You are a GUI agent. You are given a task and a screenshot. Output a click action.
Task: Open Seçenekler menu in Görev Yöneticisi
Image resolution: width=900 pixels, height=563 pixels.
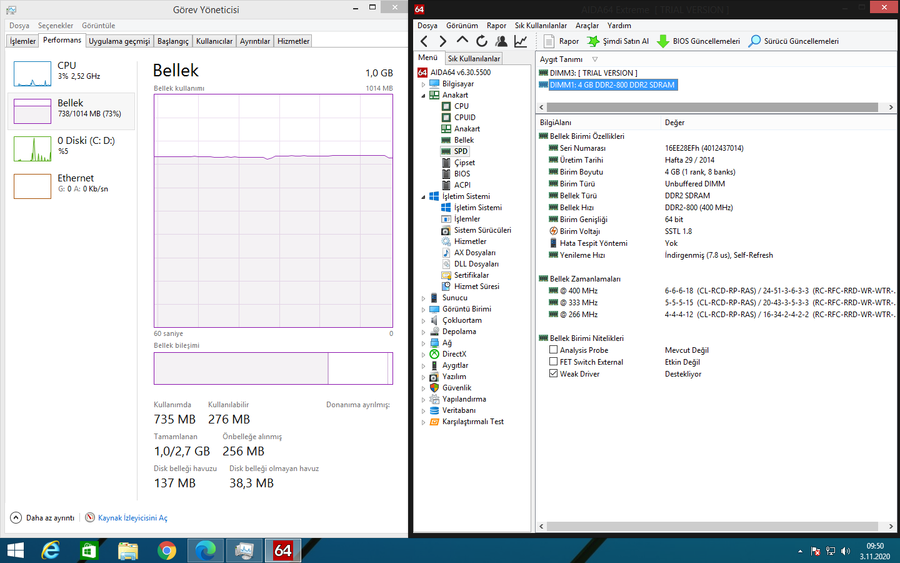(x=56, y=26)
